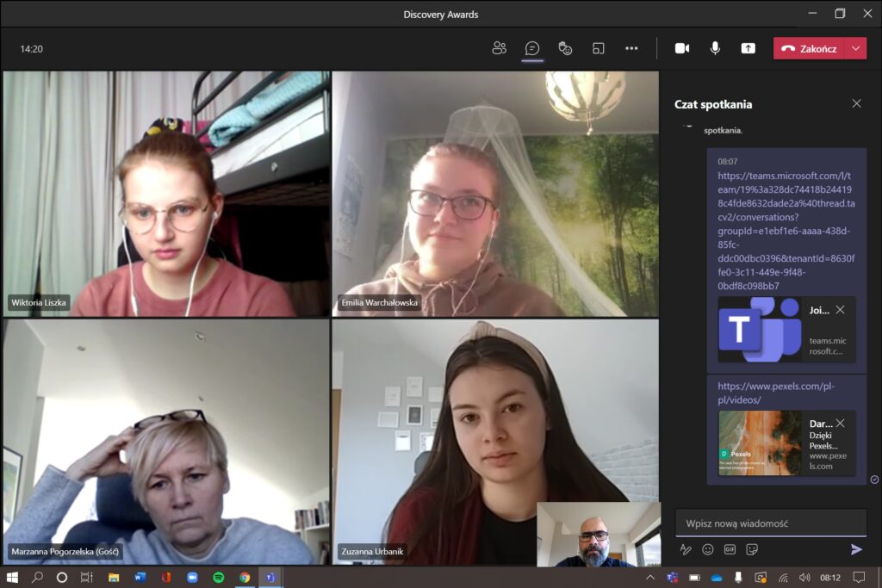Send the chat message with arrow icon
882x588 pixels.
(x=856, y=549)
